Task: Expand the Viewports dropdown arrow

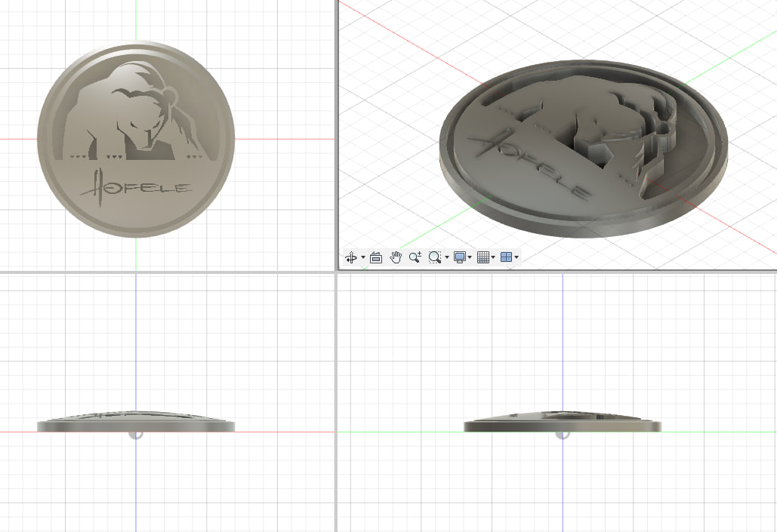Action: [516, 257]
